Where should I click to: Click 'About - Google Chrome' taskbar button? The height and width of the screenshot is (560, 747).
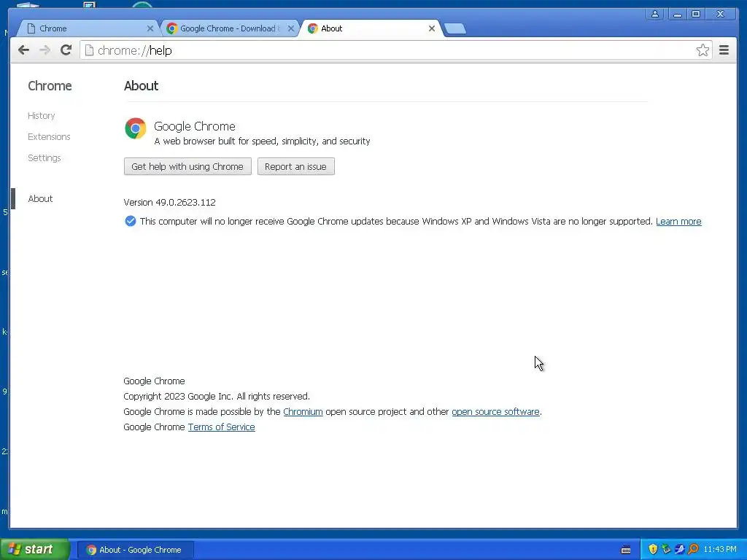[135, 550]
